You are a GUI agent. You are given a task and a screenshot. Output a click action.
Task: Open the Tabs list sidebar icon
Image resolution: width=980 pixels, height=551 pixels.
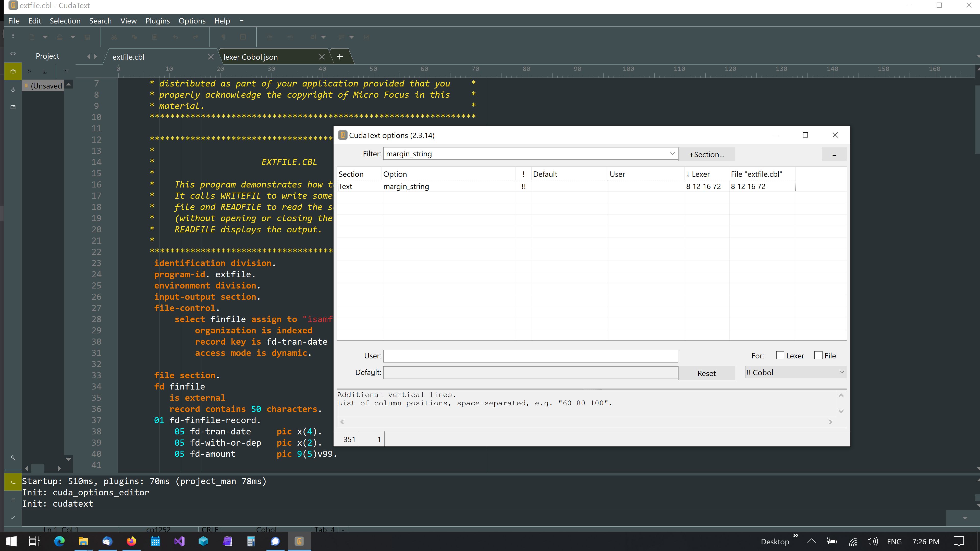pos(13,107)
